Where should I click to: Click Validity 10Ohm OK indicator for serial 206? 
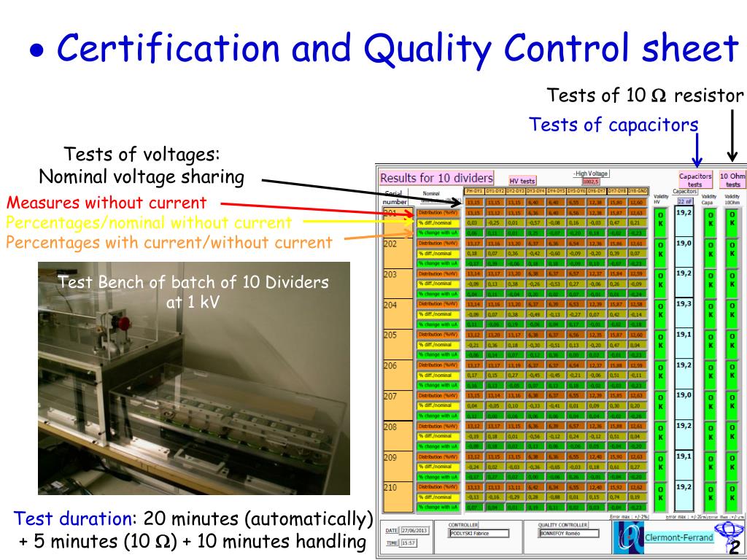(732, 375)
